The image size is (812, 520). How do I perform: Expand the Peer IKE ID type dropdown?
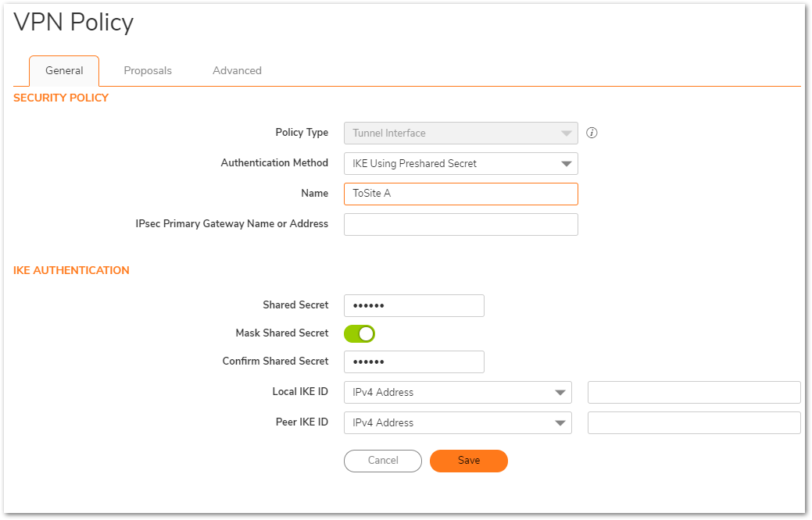click(x=458, y=422)
